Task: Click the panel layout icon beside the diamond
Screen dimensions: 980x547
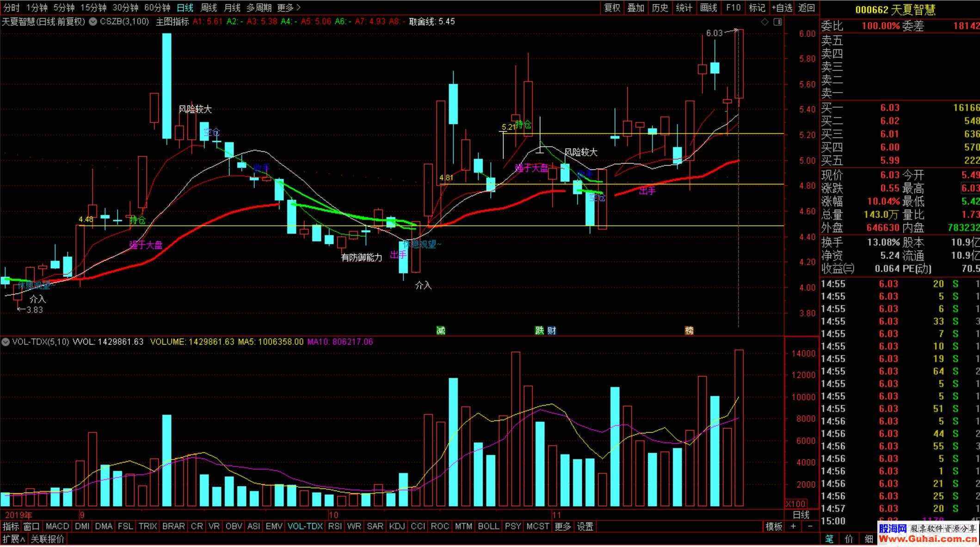Action: click(777, 22)
